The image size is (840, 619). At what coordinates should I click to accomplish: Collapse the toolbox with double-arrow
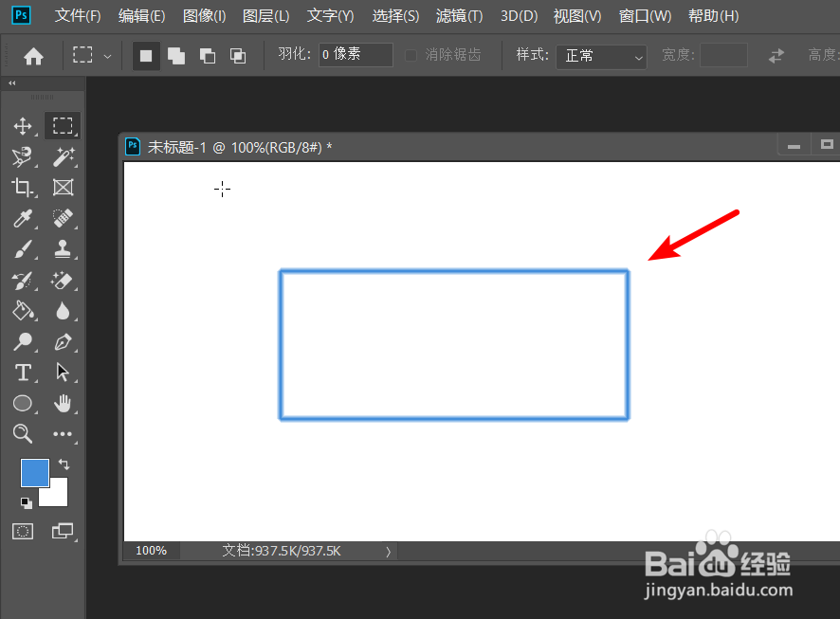point(12,83)
